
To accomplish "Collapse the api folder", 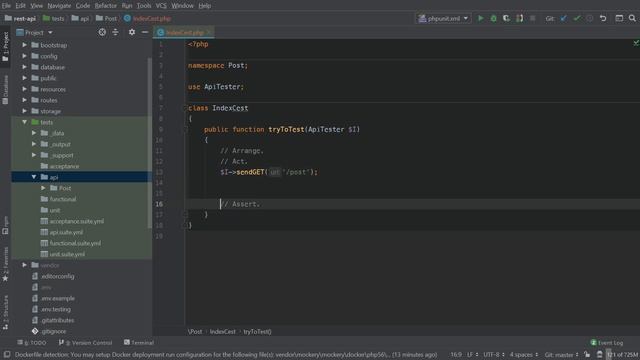I will (34, 177).
